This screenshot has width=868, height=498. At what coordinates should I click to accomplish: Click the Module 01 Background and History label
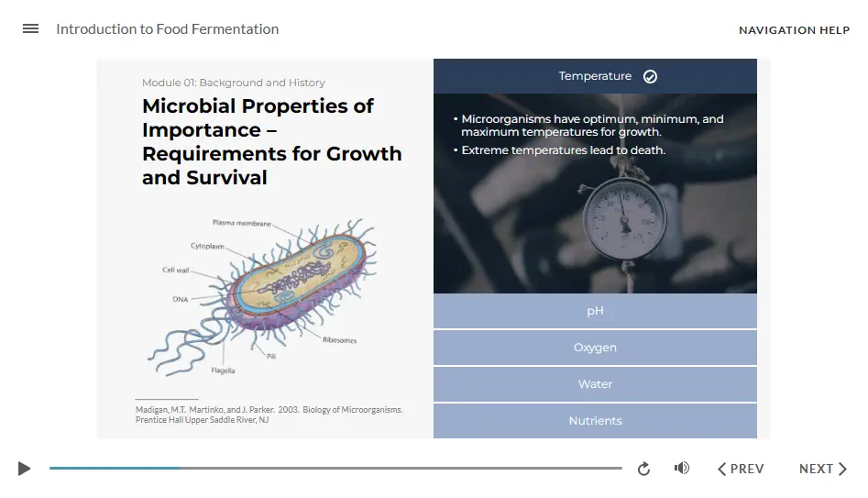pyautogui.click(x=233, y=83)
